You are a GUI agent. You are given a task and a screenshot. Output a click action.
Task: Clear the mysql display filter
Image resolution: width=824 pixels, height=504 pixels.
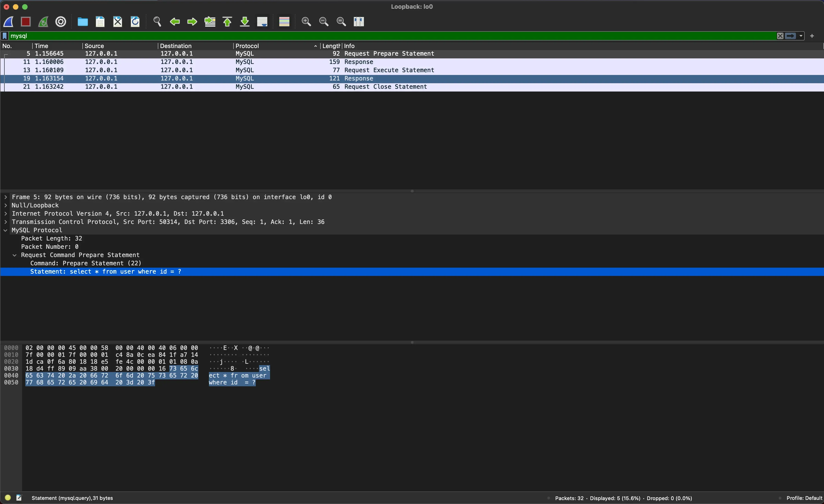780,36
